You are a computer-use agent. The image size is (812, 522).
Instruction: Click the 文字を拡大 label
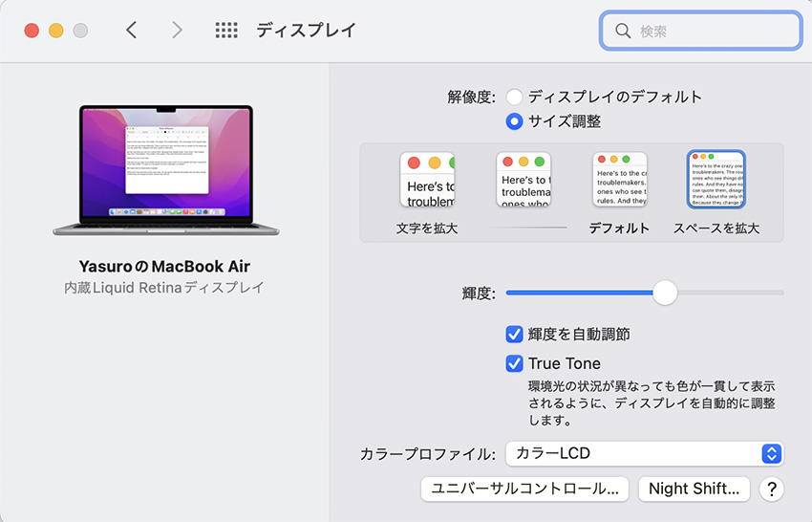427,228
